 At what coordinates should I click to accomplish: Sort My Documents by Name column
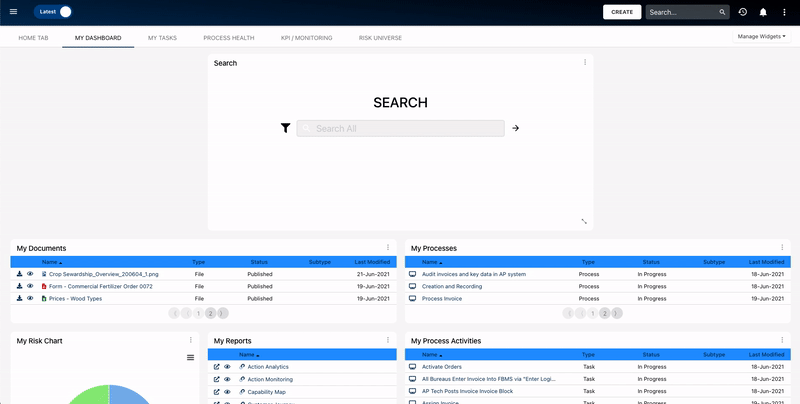pyautogui.click(x=52, y=262)
